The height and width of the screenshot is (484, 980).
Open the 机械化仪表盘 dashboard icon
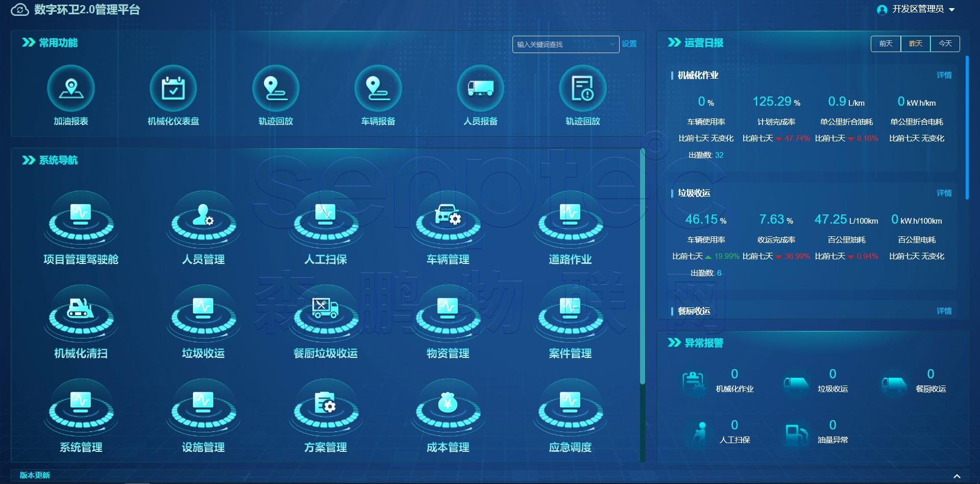(173, 89)
